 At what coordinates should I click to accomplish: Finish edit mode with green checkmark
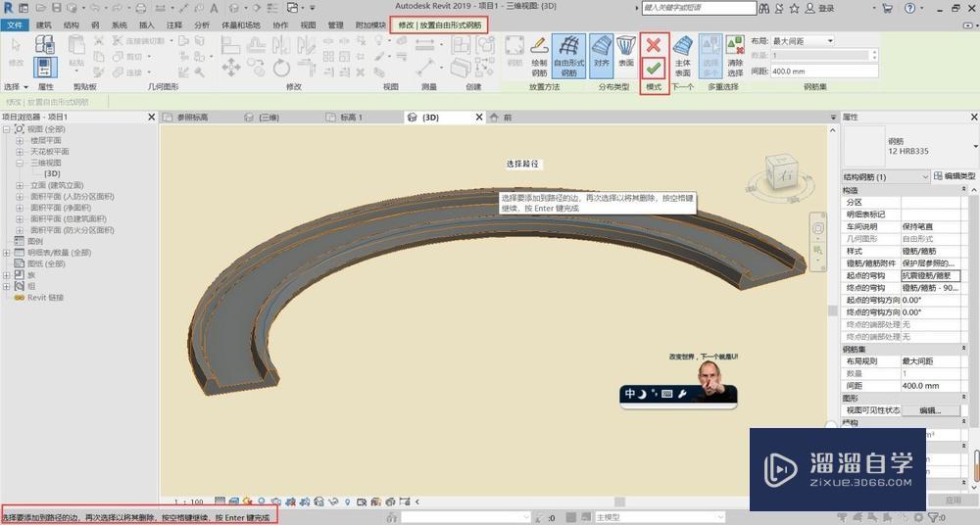(x=654, y=68)
